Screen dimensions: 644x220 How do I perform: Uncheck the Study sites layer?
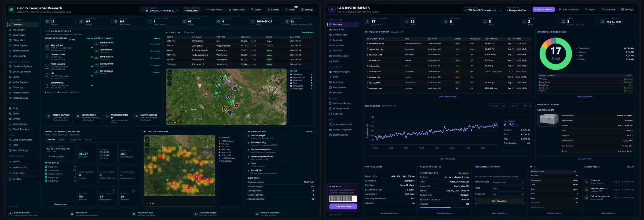pyautogui.click(x=46, y=167)
